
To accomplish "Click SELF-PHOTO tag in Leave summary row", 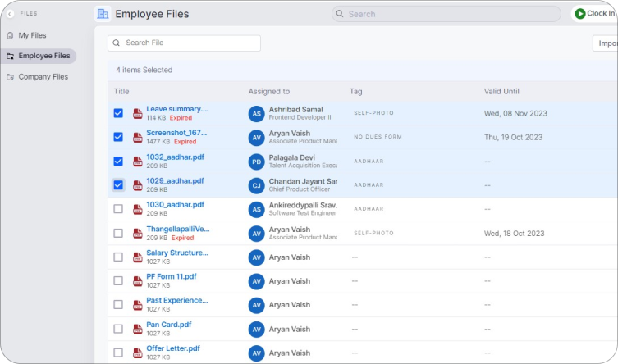I will point(373,113).
